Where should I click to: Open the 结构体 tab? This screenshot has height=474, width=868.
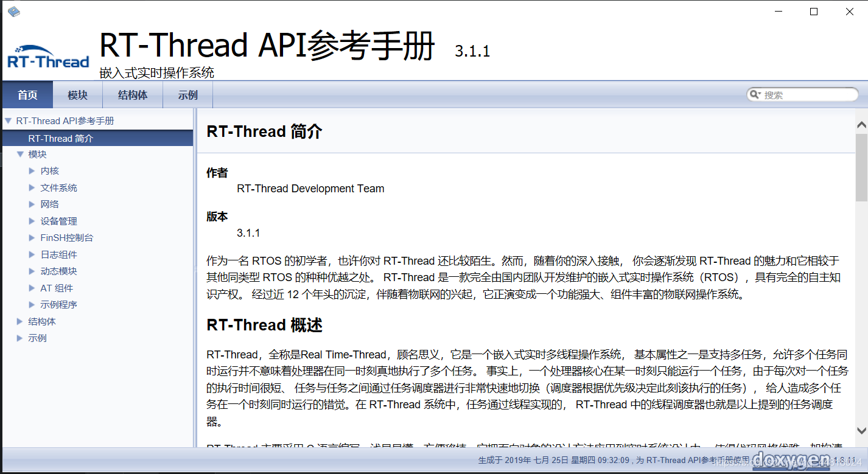click(133, 95)
